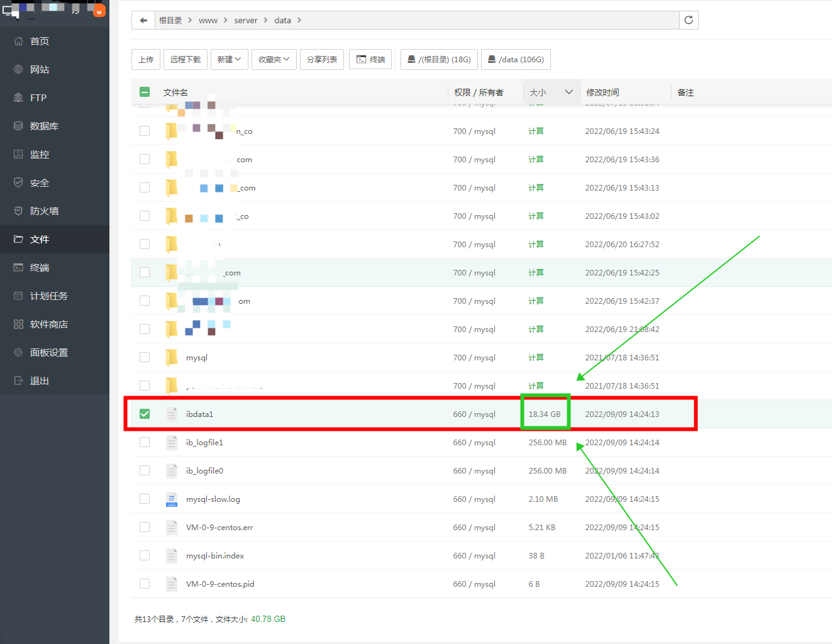This screenshot has width=832, height=644.
Task: Click the VM-0-9-centos.err file icon
Action: coord(172,527)
